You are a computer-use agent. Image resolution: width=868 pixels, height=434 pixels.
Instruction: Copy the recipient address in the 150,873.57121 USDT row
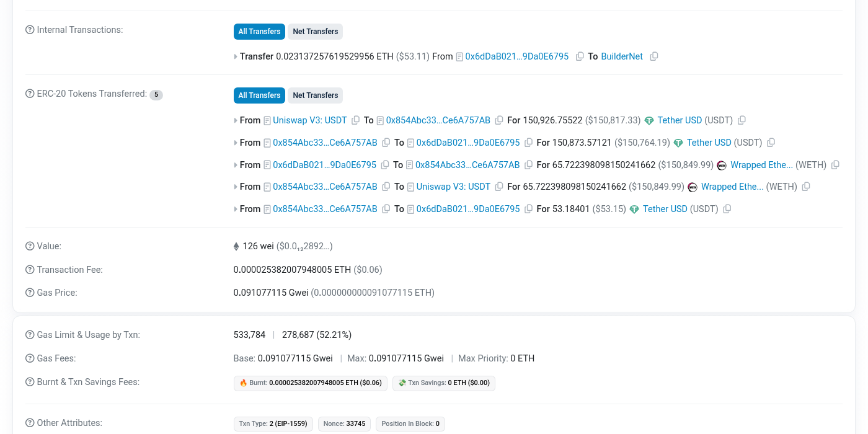[x=529, y=143]
